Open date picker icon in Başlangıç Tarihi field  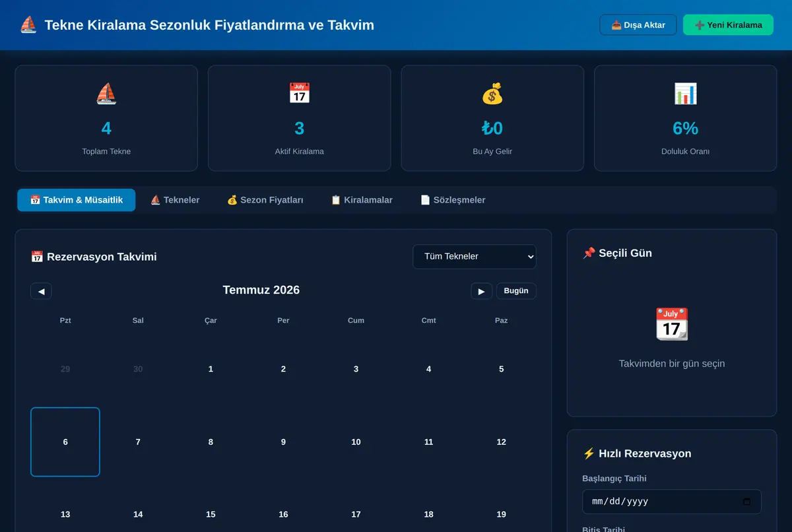coord(746,502)
